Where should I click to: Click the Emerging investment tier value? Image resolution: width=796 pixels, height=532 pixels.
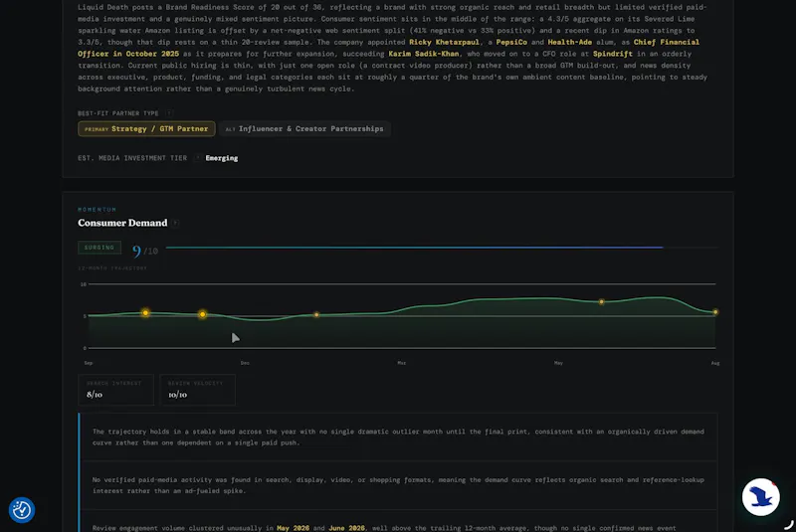(221, 158)
